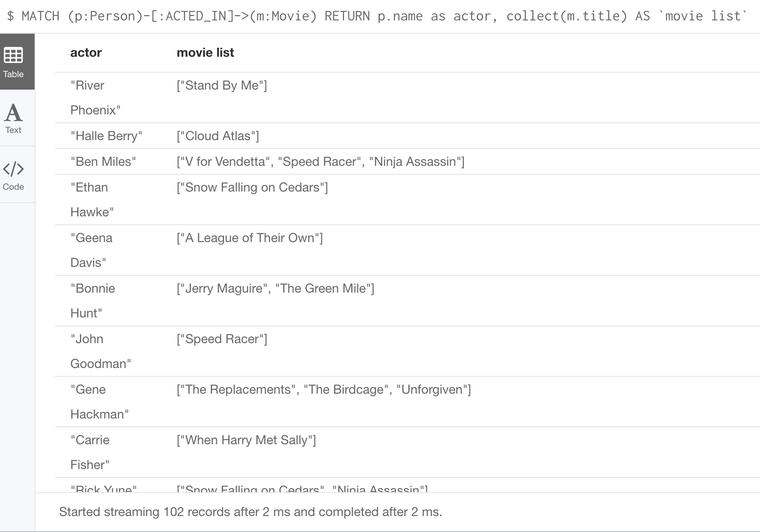Viewport: 760px width, 532px height.
Task: Select the "Ethan Hawke" actor cell
Action: (x=92, y=199)
